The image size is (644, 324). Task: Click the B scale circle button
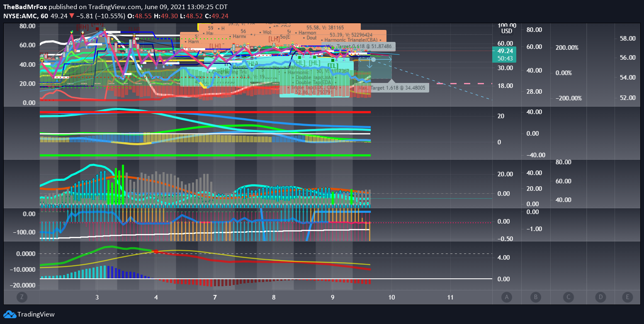point(536,297)
